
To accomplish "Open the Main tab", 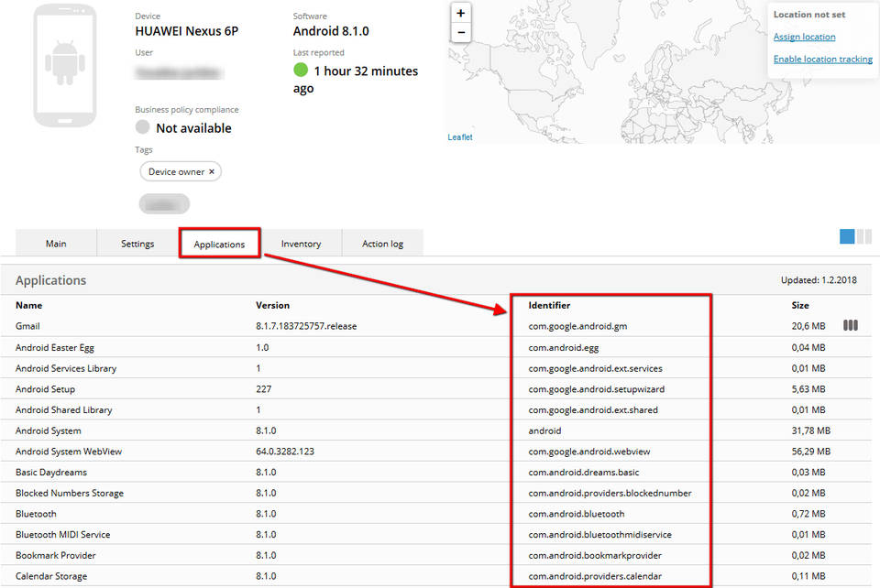I will [x=56, y=244].
